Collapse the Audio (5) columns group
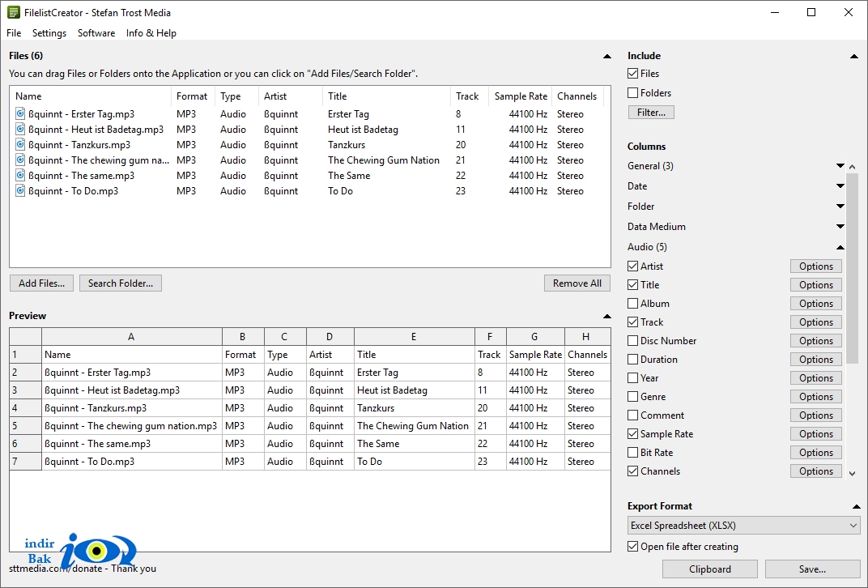868x588 pixels. (x=840, y=247)
